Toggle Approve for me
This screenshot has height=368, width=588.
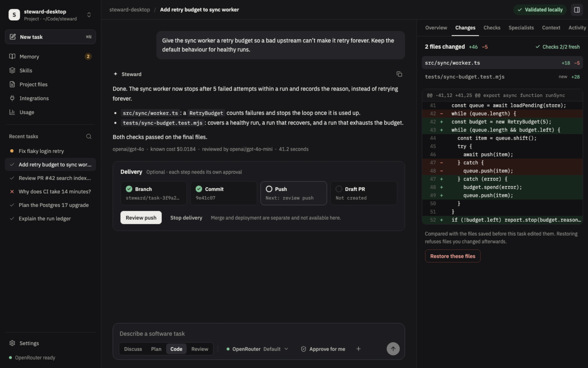pyautogui.click(x=323, y=349)
